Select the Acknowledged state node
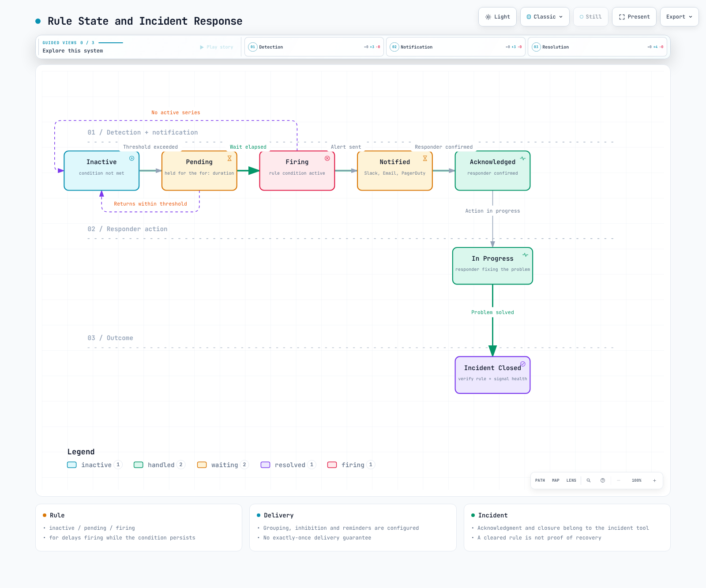This screenshot has width=706, height=588. tap(492, 171)
